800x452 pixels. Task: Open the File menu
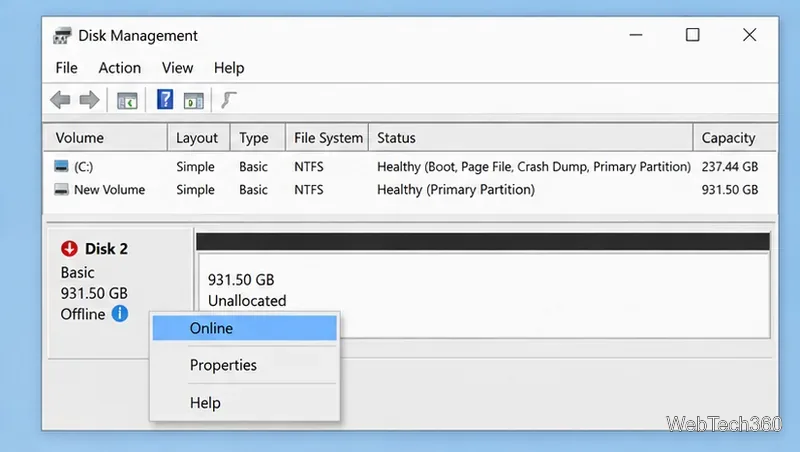tap(66, 68)
